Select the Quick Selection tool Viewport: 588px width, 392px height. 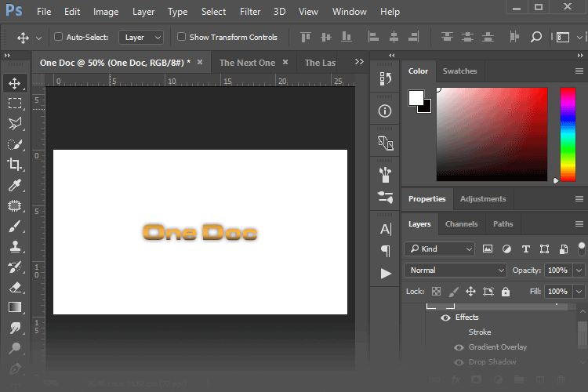coord(15,144)
